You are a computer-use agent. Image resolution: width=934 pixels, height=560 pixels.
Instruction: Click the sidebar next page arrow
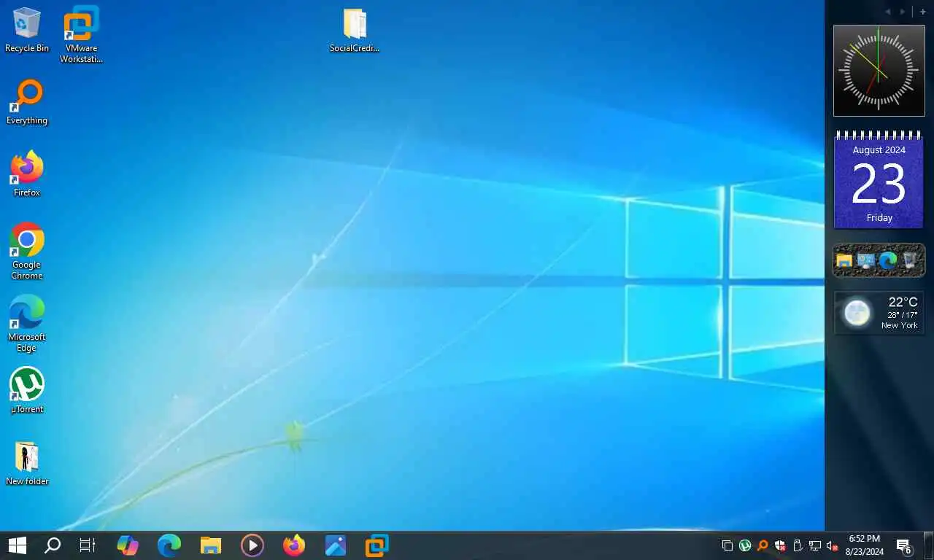(x=903, y=12)
